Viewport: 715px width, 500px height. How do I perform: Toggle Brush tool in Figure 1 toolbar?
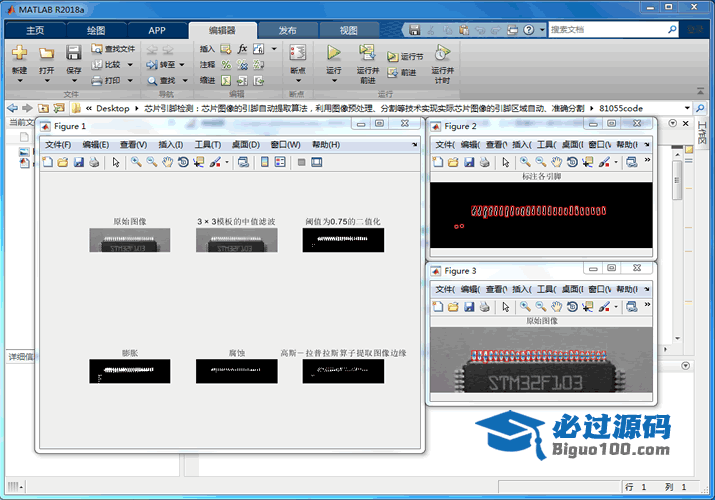coord(215,162)
